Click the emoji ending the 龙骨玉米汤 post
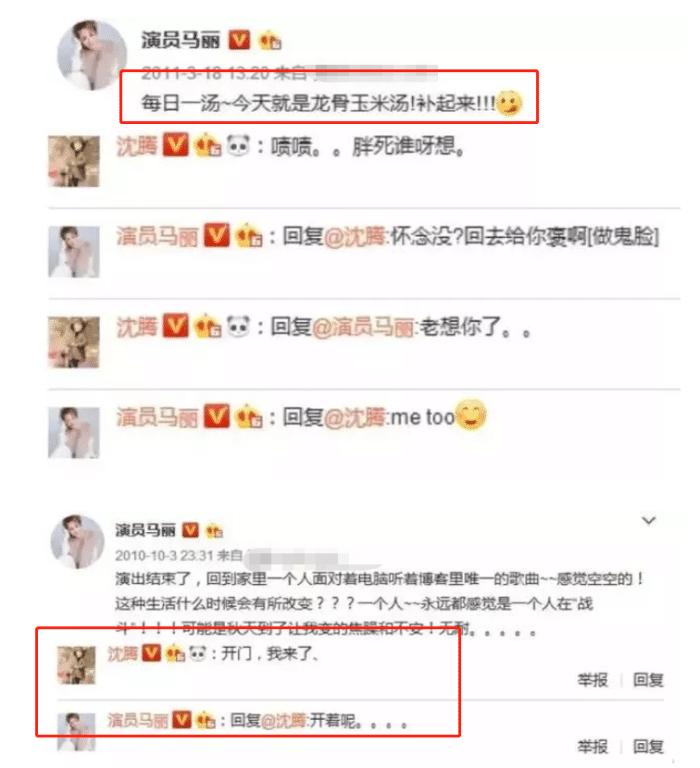The image size is (700, 768). [x=509, y=103]
